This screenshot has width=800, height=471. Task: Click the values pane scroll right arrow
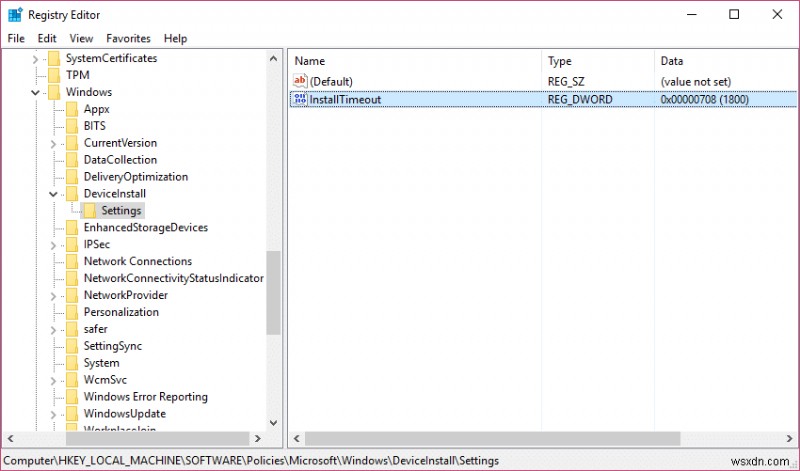(789, 438)
